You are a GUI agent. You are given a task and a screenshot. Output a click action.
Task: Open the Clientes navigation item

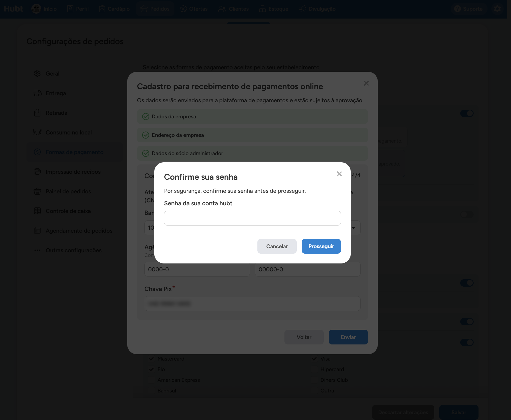click(233, 9)
